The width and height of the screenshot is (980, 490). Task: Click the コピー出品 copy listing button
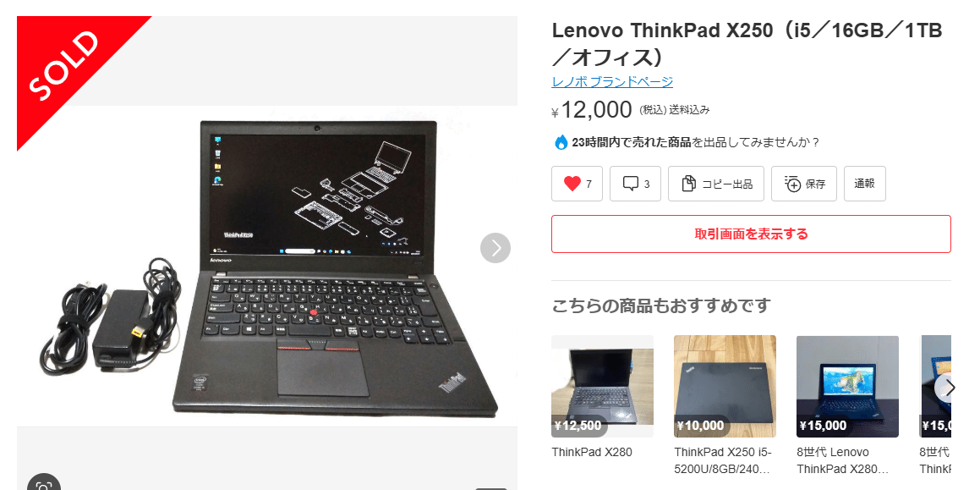715,184
